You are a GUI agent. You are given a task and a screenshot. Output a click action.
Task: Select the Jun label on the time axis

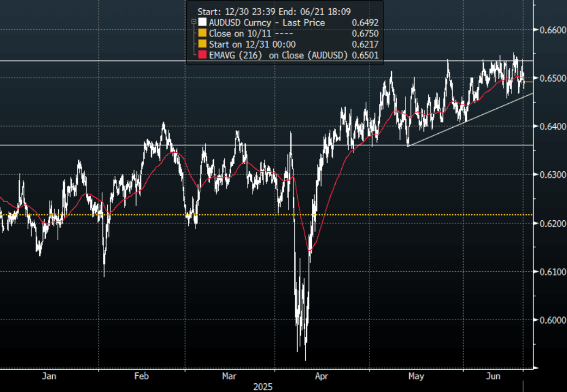point(493,376)
